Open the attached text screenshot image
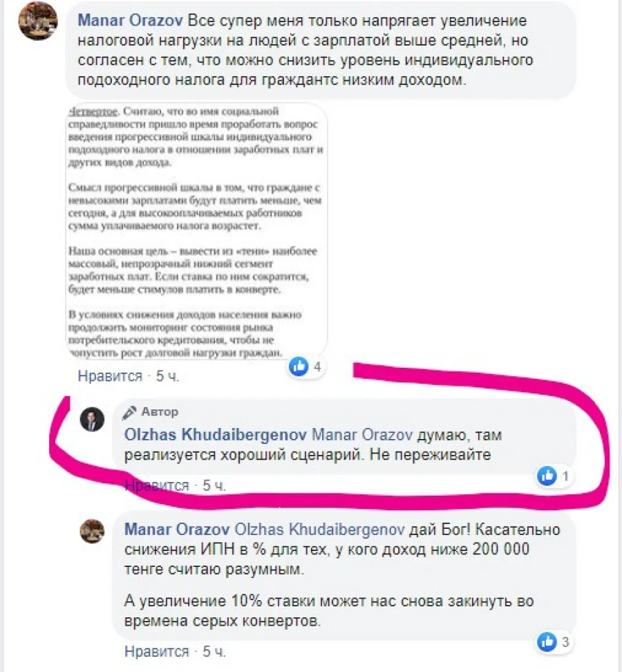622x672 pixels. [x=196, y=231]
